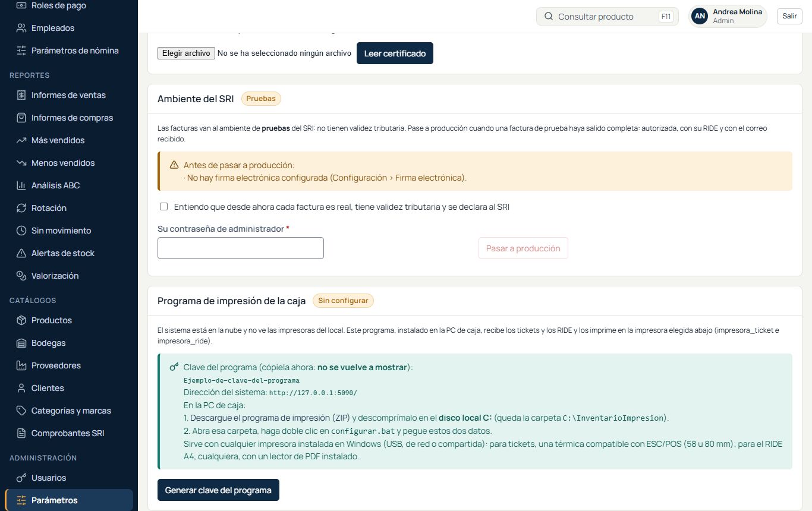
Task: Click the Comprobantes SRI document icon
Action: point(21,433)
